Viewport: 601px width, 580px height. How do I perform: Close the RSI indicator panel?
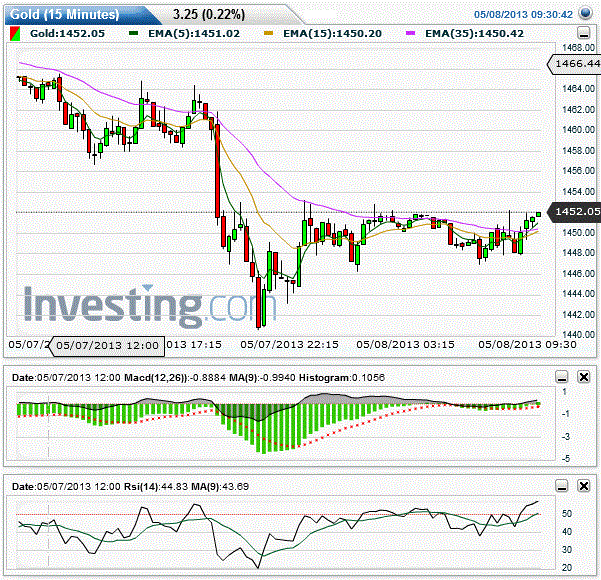click(x=584, y=486)
